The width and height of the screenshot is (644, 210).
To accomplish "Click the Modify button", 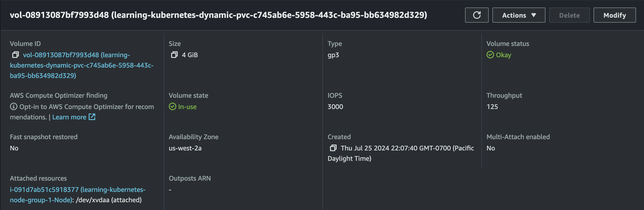I will point(615,15).
